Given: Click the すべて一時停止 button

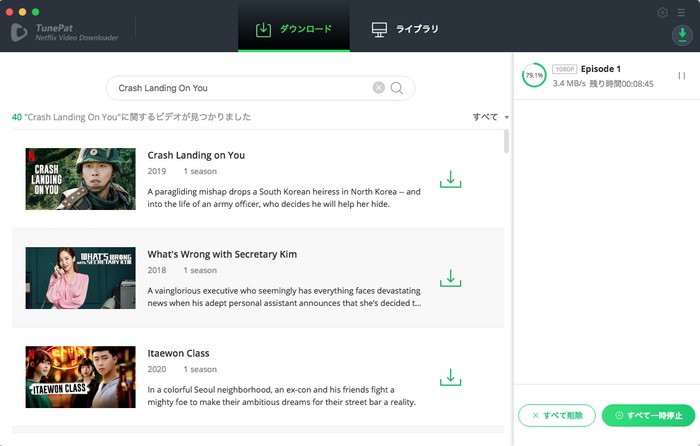Looking at the screenshot, I should coord(648,415).
